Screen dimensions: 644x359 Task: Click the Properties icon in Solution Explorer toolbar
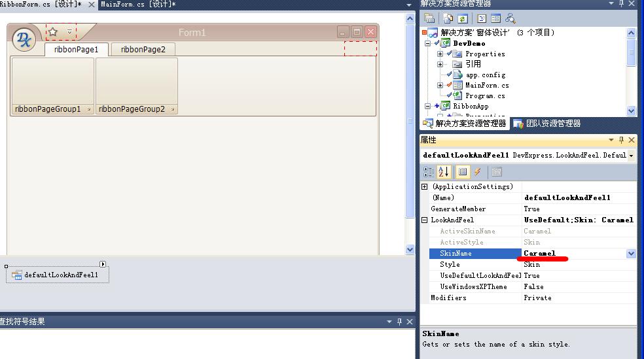pyautogui.click(x=429, y=18)
